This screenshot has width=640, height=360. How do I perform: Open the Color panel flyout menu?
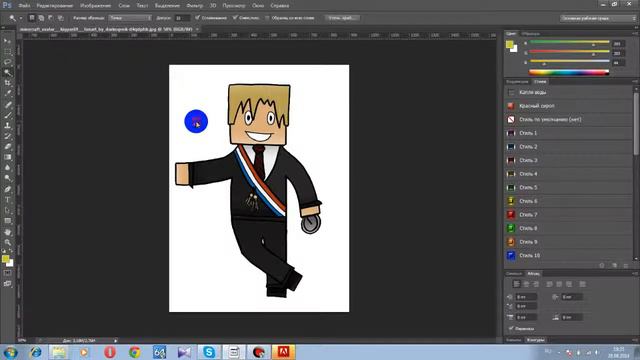pyautogui.click(x=635, y=33)
